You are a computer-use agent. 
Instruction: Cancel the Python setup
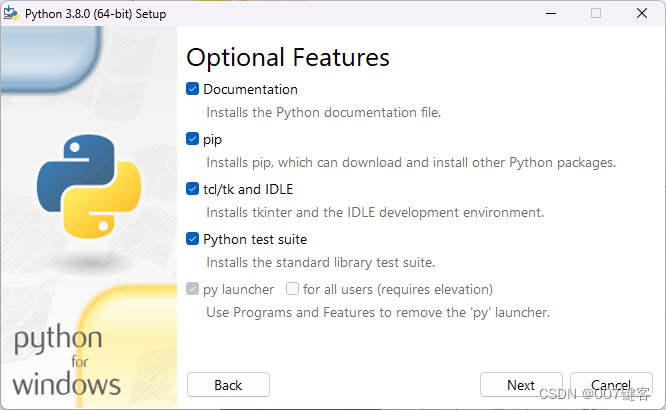point(611,385)
